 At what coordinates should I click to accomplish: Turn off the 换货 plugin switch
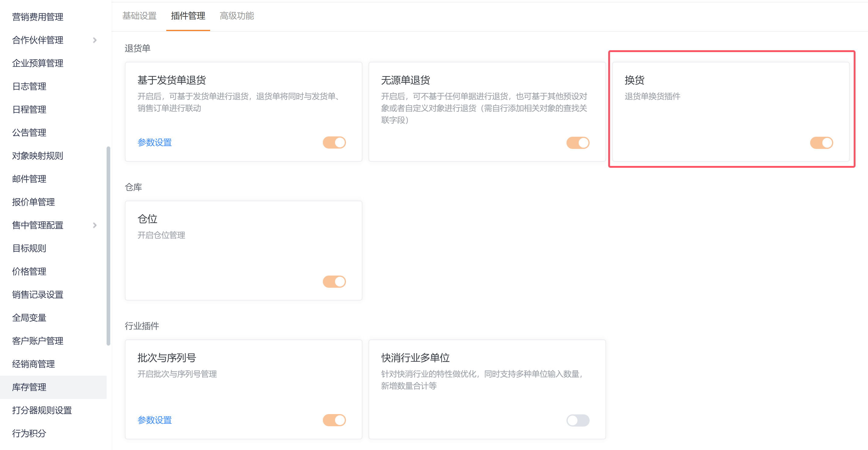[x=821, y=142]
